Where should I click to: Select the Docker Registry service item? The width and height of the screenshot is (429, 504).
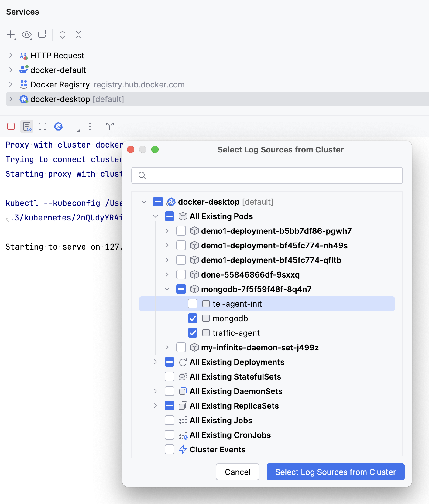[60, 85]
